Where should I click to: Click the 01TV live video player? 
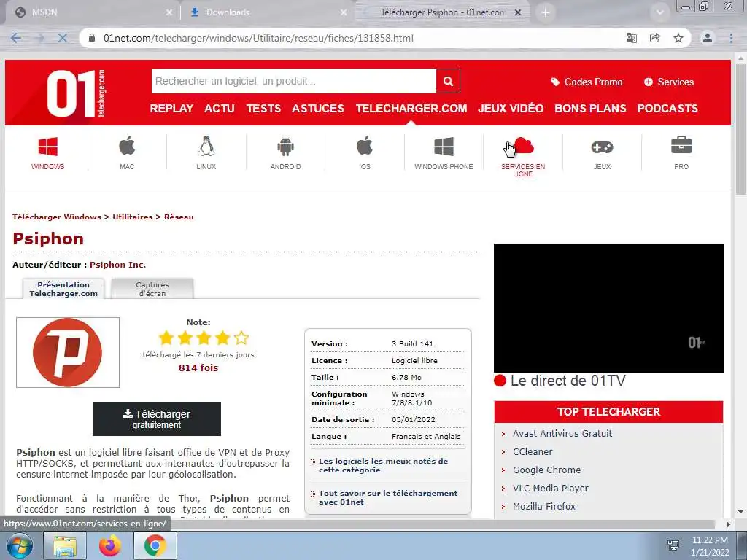pos(608,308)
